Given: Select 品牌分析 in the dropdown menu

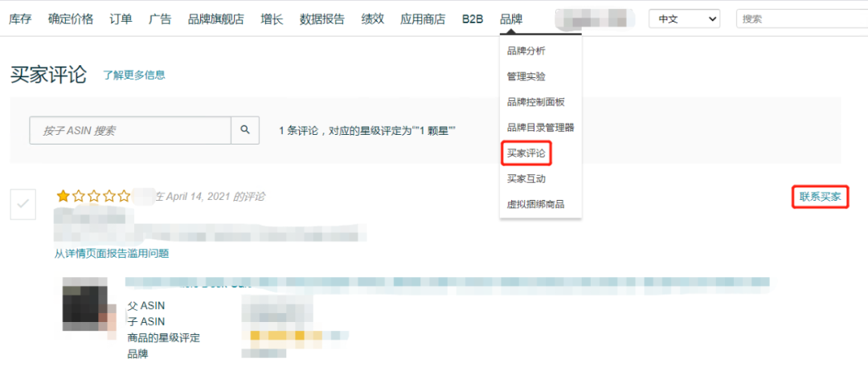Looking at the screenshot, I should pos(526,51).
